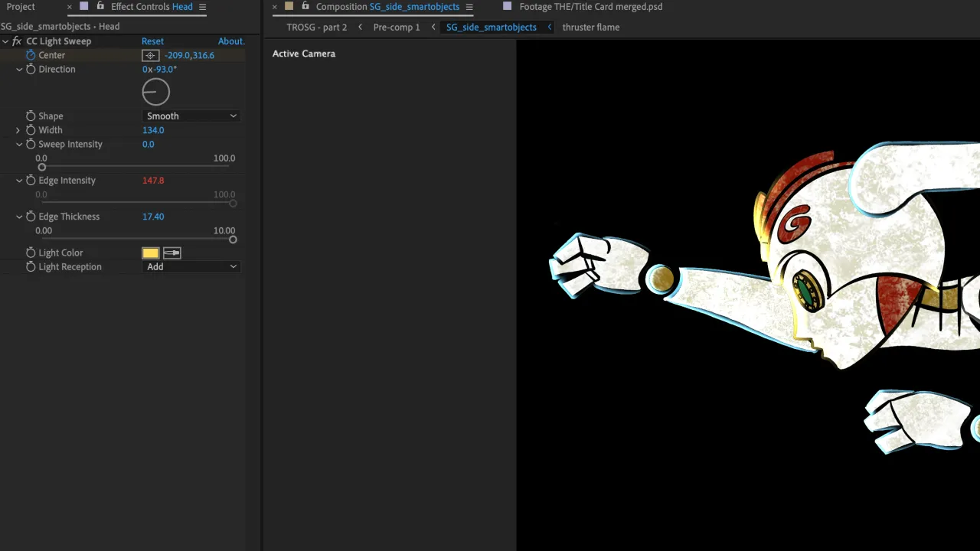
Task: Toggle the Shape stopwatch
Action: (x=31, y=116)
